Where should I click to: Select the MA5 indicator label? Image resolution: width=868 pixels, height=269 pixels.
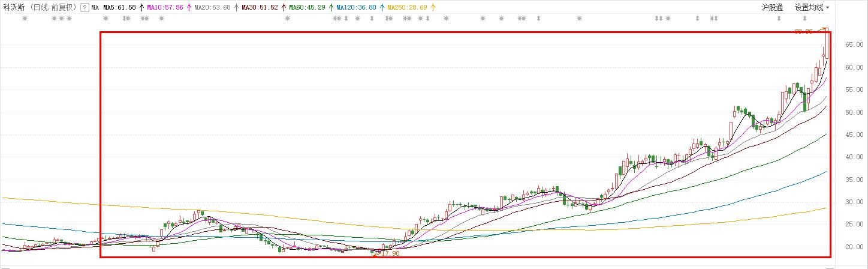pos(119,8)
